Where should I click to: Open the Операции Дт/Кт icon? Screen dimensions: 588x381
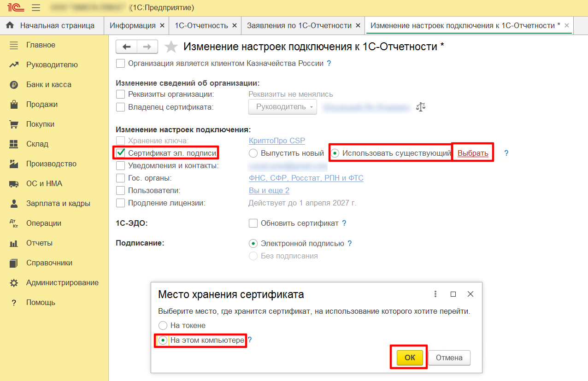coord(14,223)
